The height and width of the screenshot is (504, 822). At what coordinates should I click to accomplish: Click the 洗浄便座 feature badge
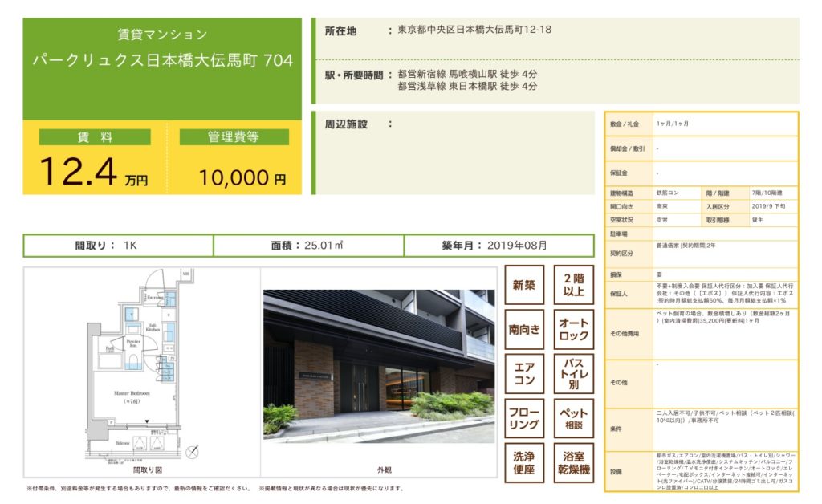coord(524,463)
